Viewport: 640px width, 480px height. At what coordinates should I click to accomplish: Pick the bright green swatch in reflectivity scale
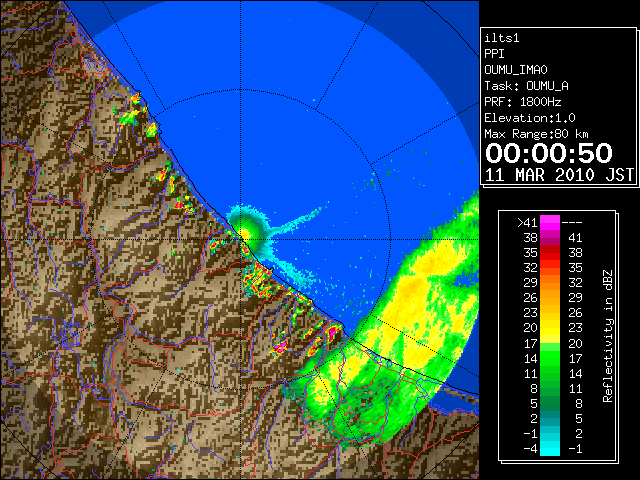click(x=550, y=358)
